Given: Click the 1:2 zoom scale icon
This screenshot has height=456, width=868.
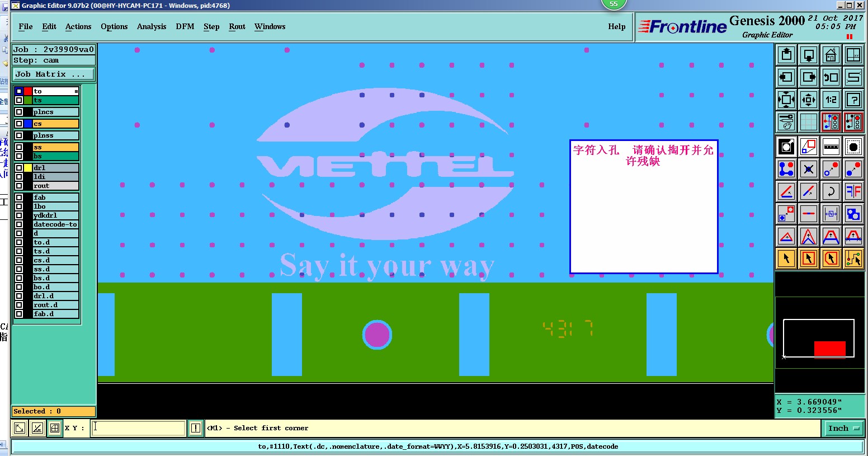Looking at the screenshot, I should (831, 100).
